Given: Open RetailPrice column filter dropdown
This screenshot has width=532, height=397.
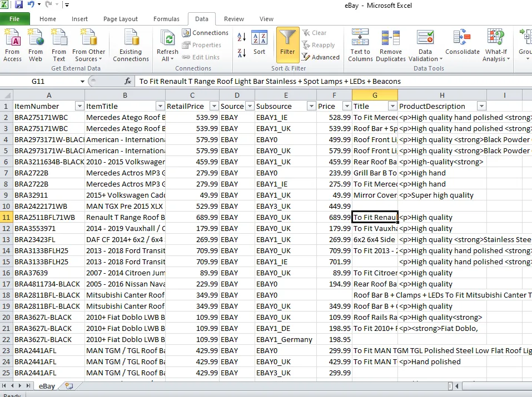Looking at the screenshot, I should click(214, 106).
